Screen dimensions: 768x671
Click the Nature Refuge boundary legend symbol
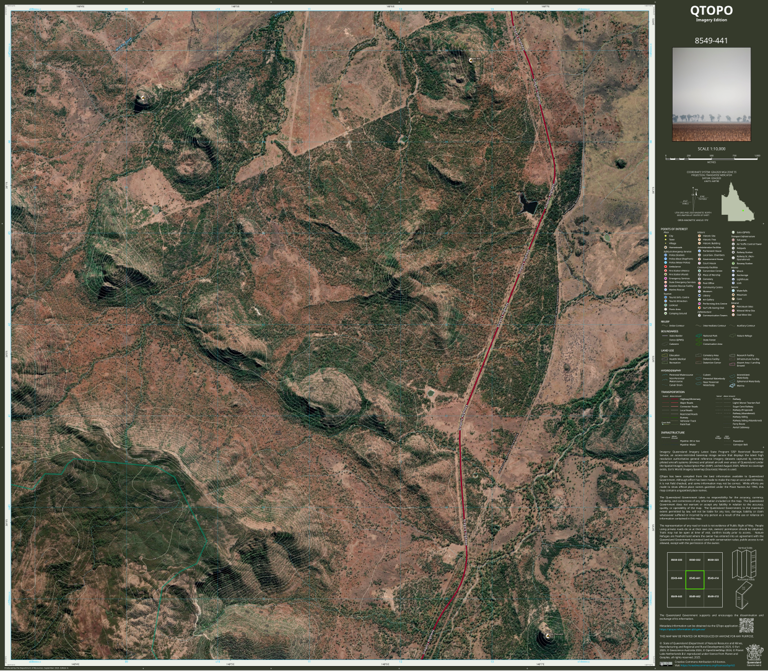coord(732,336)
